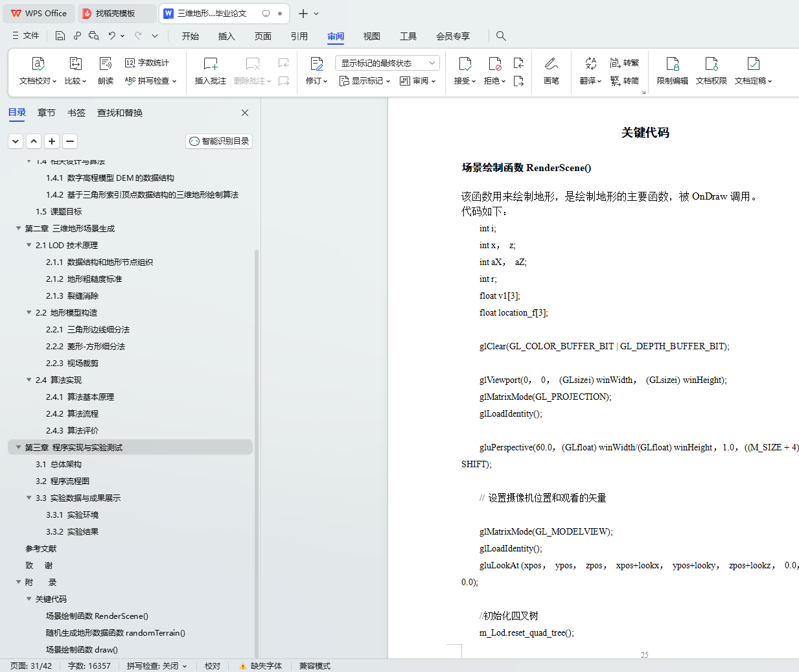Select outline entry 1.5 课题目标
The width and height of the screenshot is (799, 672).
(x=59, y=211)
